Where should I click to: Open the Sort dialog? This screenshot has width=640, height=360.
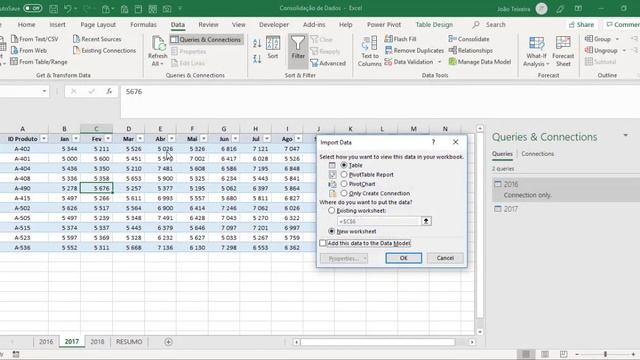pos(273,48)
